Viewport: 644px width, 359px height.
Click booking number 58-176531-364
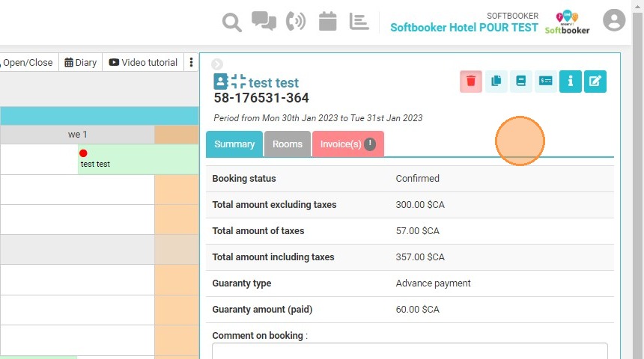pos(261,98)
